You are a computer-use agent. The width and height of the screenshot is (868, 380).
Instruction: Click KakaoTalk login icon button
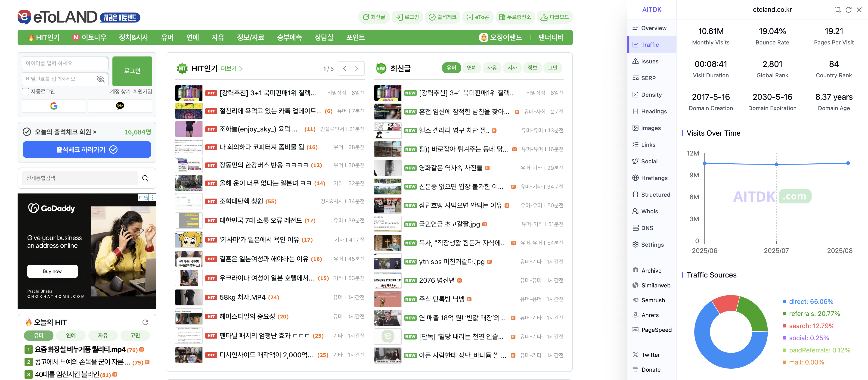click(x=120, y=106)
